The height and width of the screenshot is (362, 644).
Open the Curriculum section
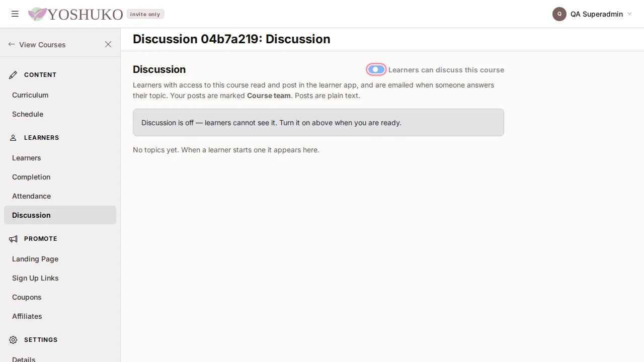[60, 95]
